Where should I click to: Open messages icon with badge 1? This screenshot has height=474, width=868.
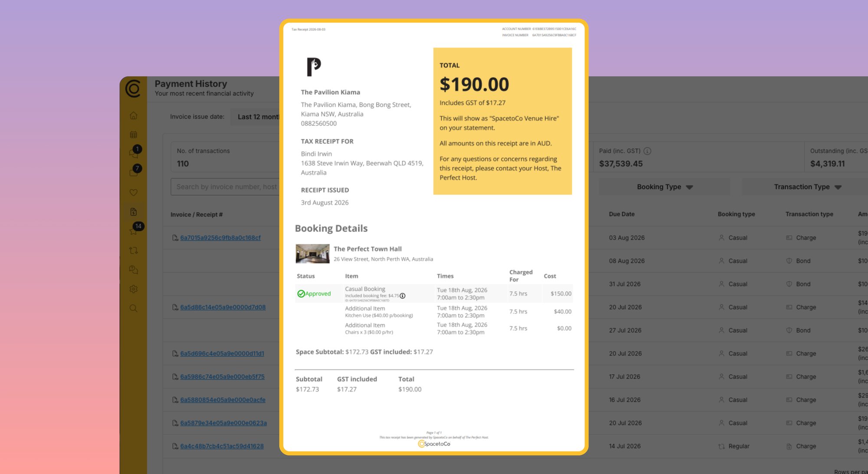133,153
